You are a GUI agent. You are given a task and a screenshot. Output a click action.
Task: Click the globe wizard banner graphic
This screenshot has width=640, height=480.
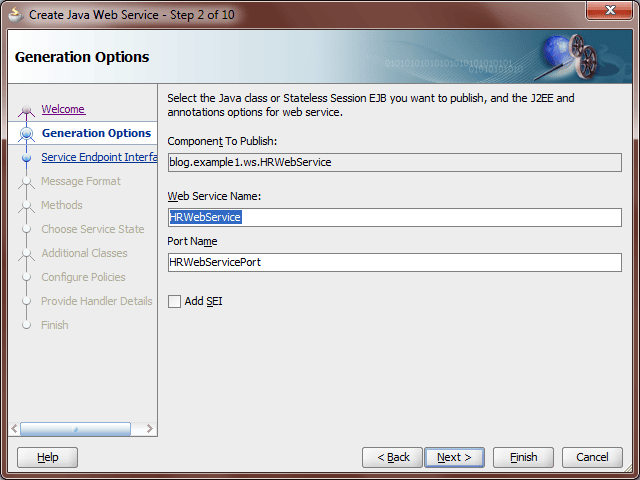click(x=570, y=56)
